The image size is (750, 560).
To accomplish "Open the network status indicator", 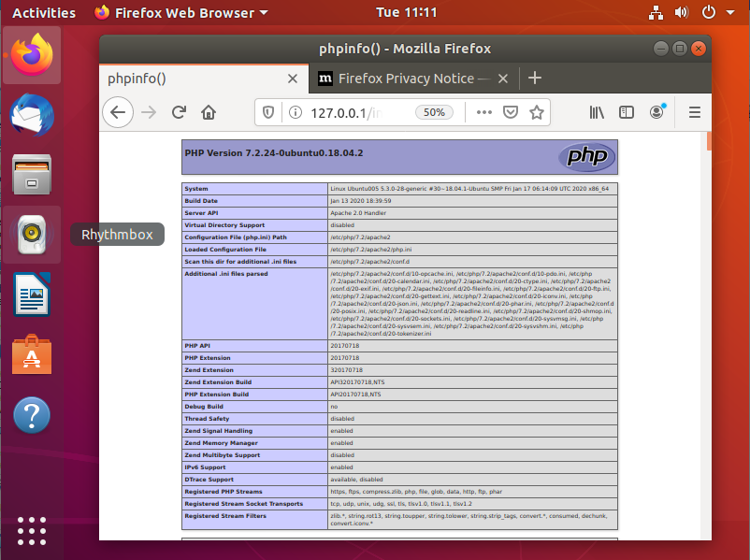I will point(656,12).
